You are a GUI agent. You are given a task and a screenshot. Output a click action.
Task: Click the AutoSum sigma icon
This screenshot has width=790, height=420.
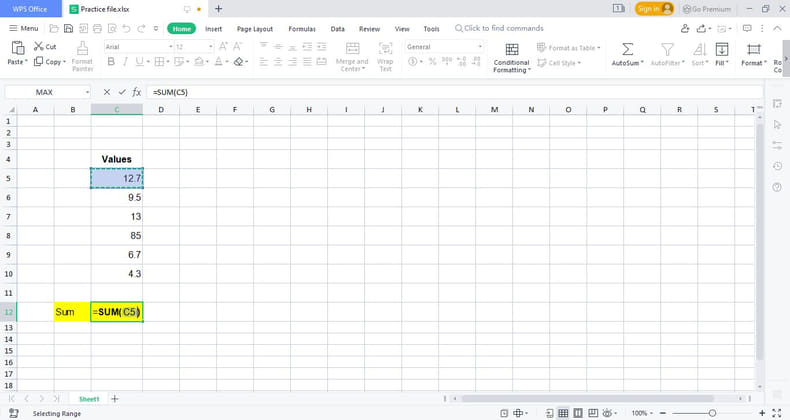pyautogui.click(x=627, y=49)
